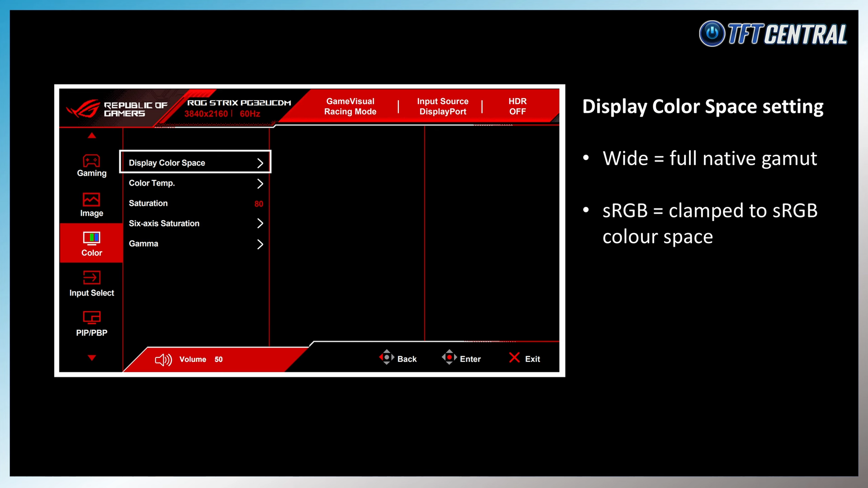
Task: Select the Gaming controller icon
Action: [91, 161]
